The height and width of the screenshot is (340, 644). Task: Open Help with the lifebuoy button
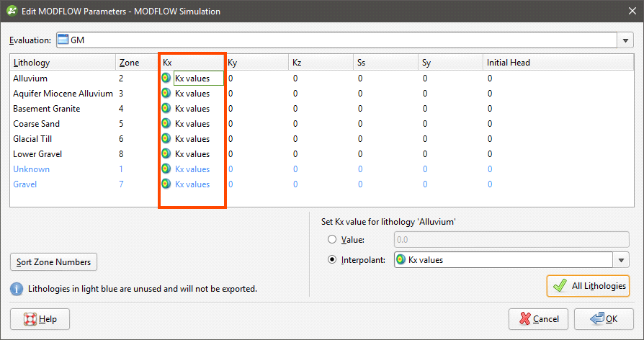tap(40, 319)
